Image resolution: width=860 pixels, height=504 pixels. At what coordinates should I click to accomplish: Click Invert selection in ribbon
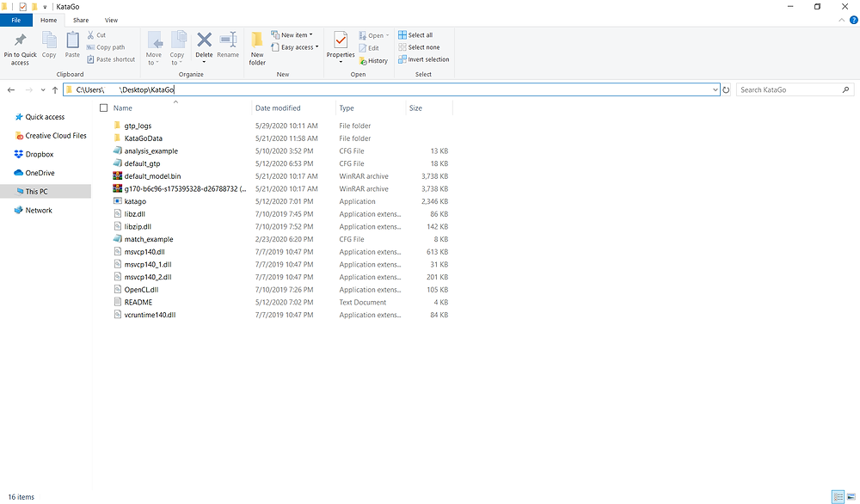point(423,59)
